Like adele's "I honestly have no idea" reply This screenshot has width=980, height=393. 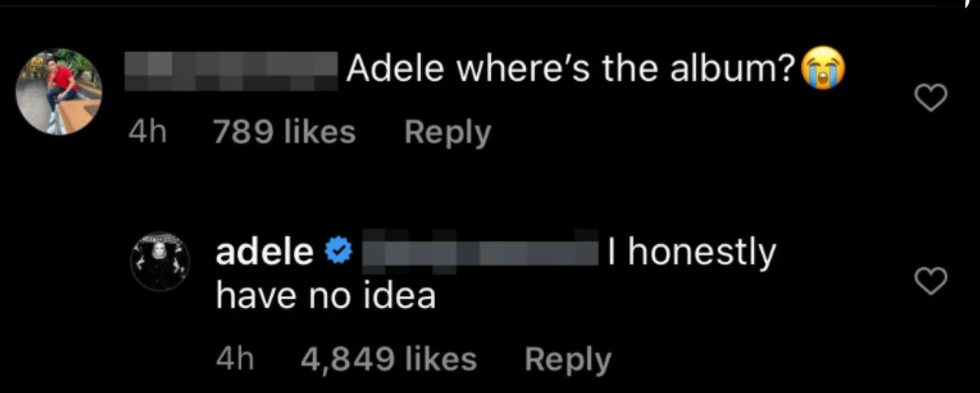(931, 281)
